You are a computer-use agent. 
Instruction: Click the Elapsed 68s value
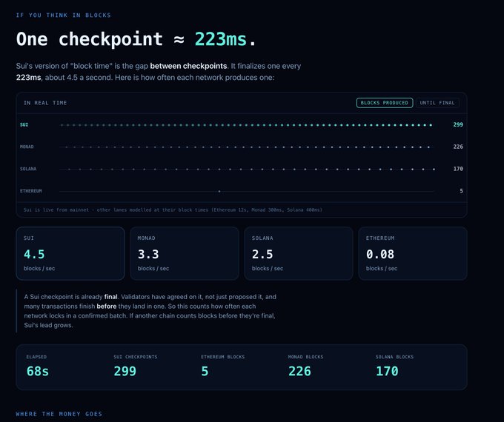38,371
